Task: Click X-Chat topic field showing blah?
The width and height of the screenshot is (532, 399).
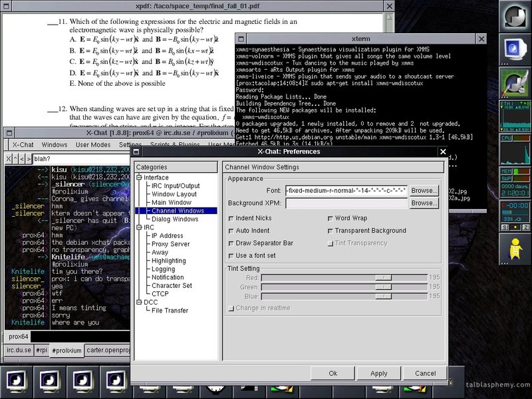Action: point(81,158)
